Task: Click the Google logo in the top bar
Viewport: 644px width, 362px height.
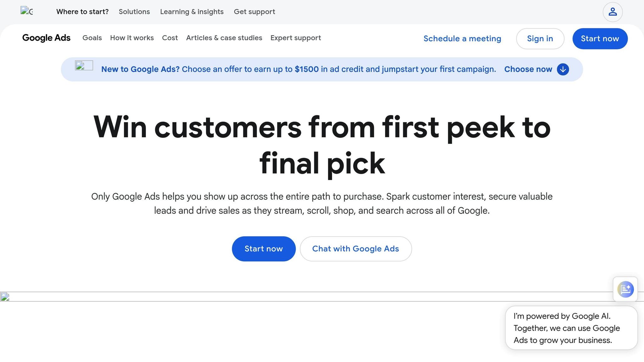Action: point(28,12)
